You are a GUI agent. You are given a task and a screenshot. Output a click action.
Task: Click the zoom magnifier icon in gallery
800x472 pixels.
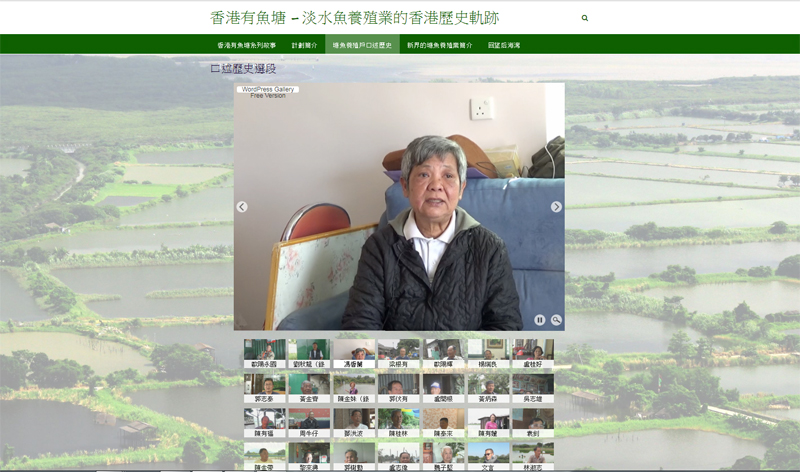tap(556, 320)
